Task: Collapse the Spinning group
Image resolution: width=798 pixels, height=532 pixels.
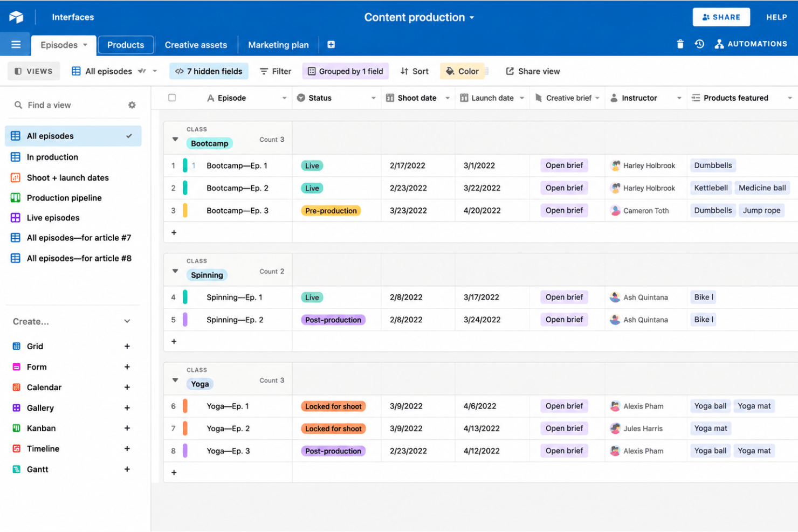Action: (x=175, y=271)
